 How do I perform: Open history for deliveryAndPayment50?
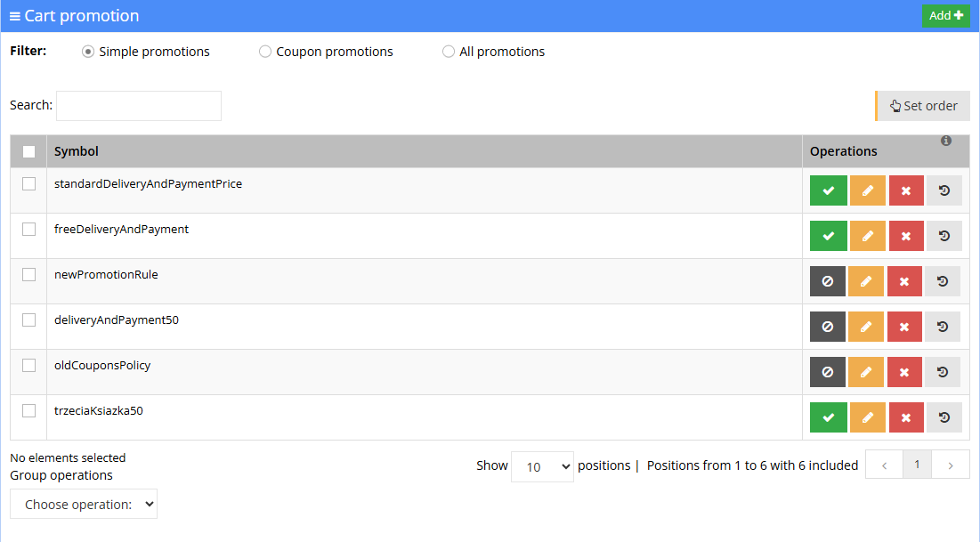pyautogui.click(x=943, y=327)
